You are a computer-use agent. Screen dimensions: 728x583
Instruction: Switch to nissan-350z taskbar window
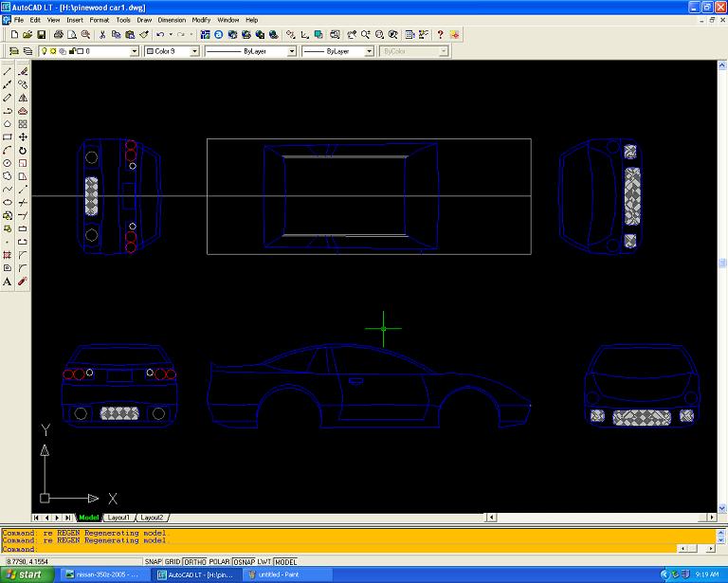point(104,574)
